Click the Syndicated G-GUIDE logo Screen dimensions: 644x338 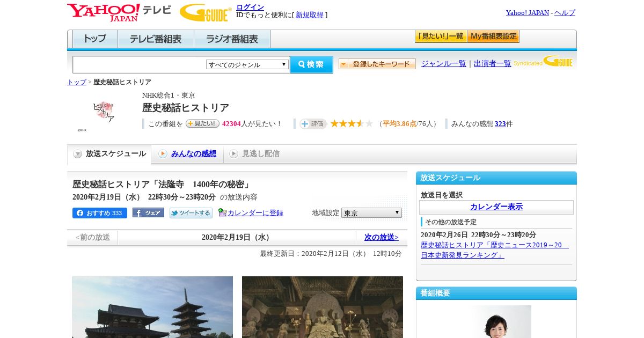pos(544,61)
